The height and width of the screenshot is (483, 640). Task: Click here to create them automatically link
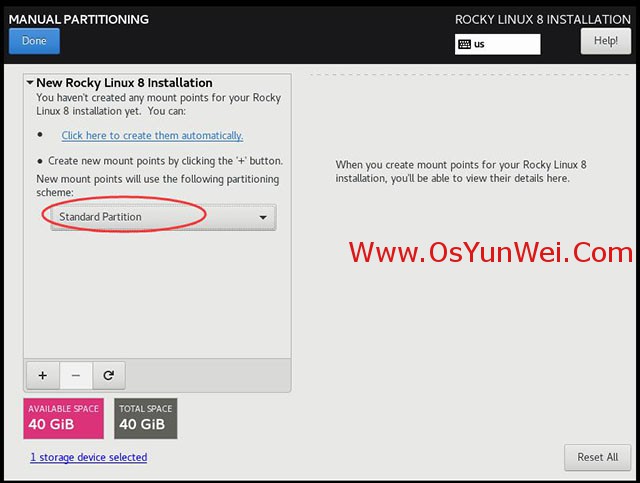coord(152,136)
